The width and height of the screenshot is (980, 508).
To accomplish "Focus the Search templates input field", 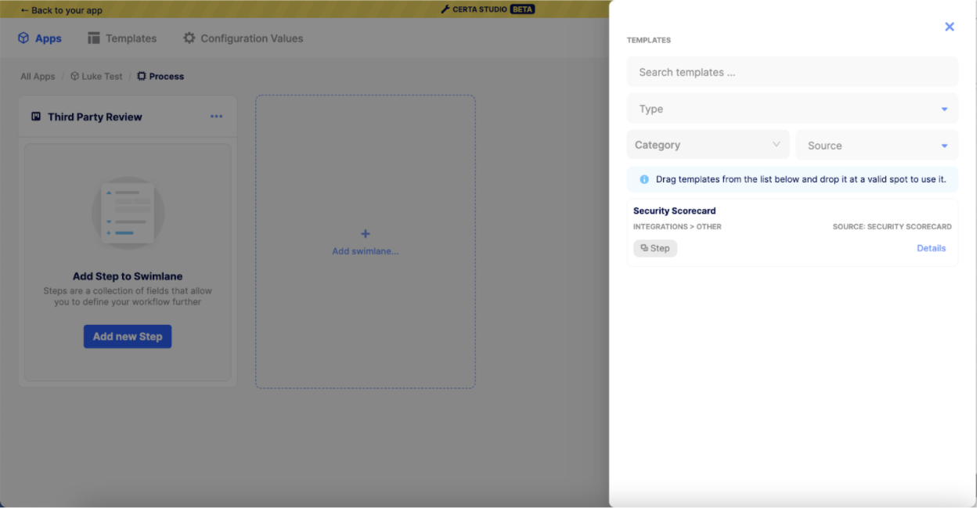I will pos(792,72).
